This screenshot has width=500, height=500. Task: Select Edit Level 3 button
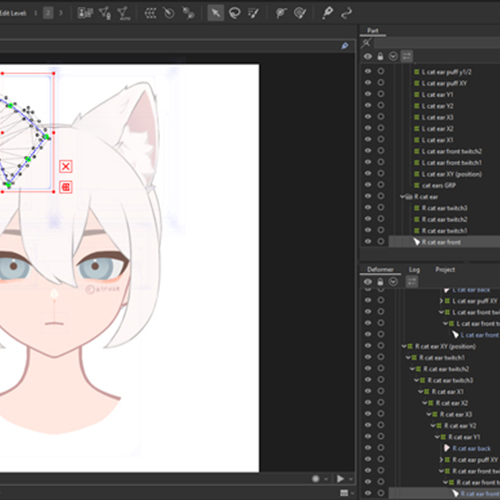pos(61,13)
